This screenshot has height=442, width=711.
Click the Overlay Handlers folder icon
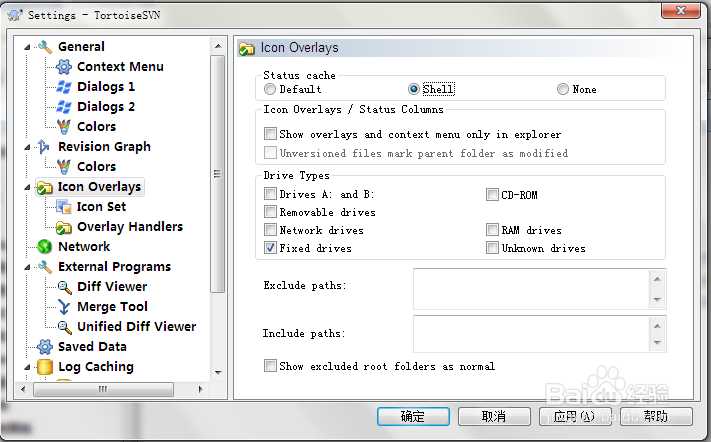[64, 227]
